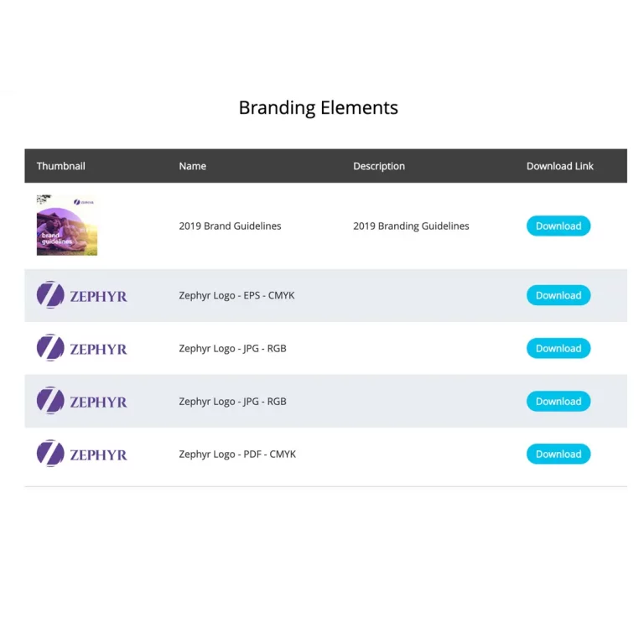
Task: Click the Description column header
Action: click(379, 166)
